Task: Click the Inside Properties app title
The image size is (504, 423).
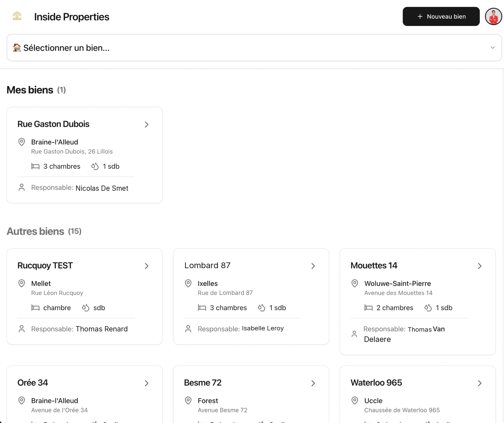Action: coord(72,17)
